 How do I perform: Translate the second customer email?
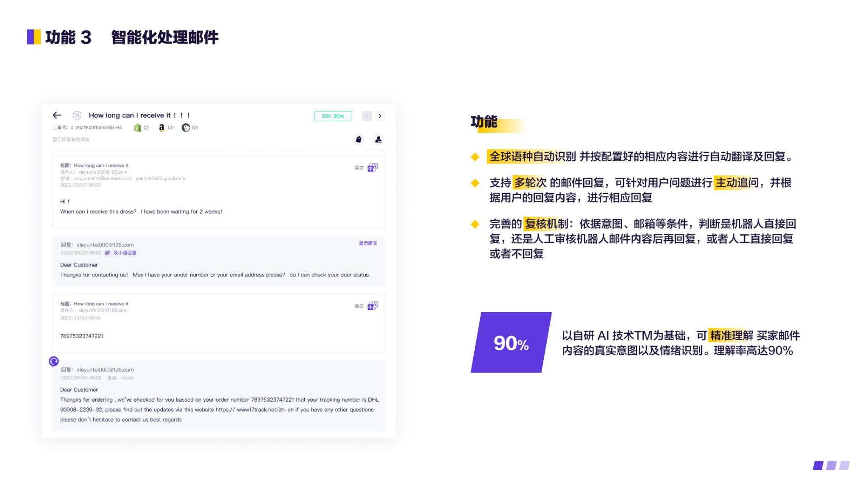pyautogui.click(x=373, y=306)
